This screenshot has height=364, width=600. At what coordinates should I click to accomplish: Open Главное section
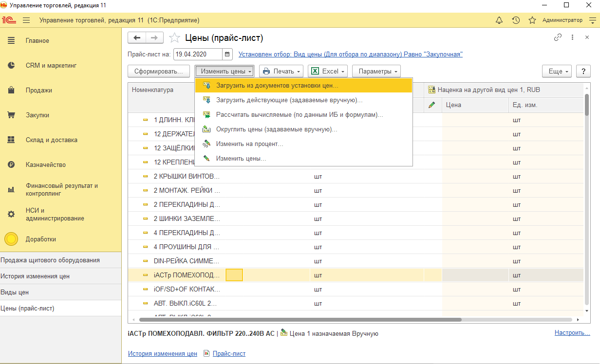pyautogui.click(x=60, y=41)
